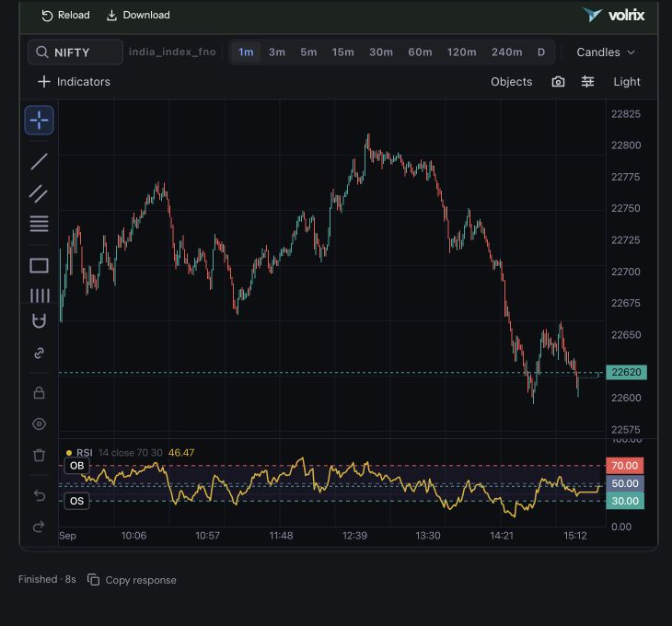Select the parallel channel drawing tool

[x=39, y=193]
